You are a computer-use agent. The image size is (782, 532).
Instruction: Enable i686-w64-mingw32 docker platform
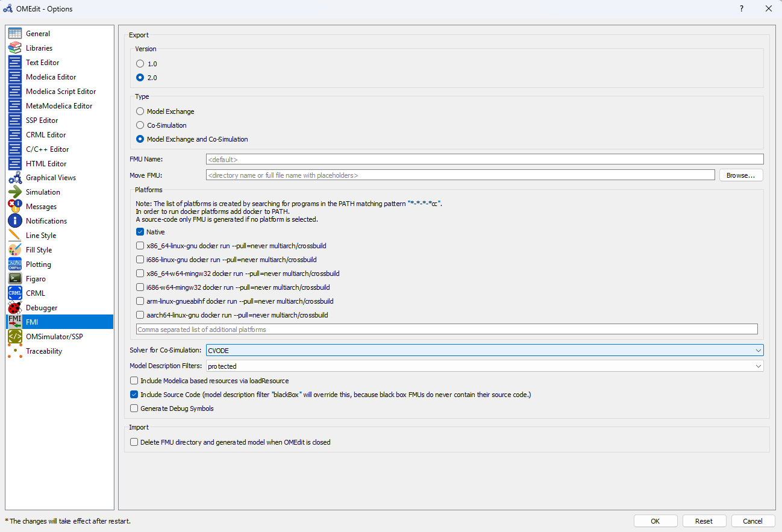click(x=140, y=287)
